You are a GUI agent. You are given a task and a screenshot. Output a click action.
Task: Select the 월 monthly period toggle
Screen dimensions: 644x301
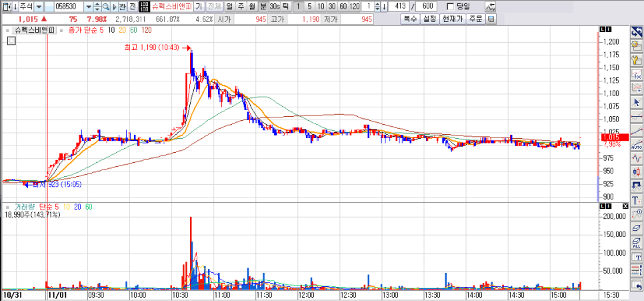pyautogui.click(x=252, y=7)
